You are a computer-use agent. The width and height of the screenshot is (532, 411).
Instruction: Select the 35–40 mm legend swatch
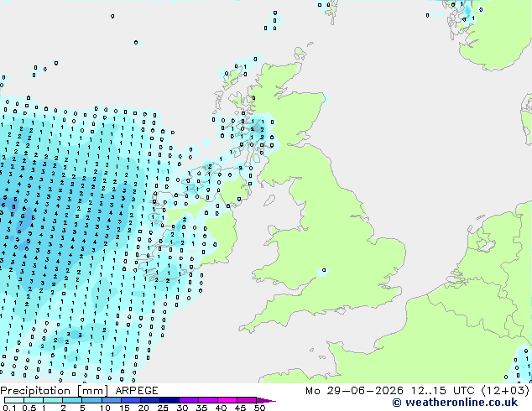[x=207, y=400]
